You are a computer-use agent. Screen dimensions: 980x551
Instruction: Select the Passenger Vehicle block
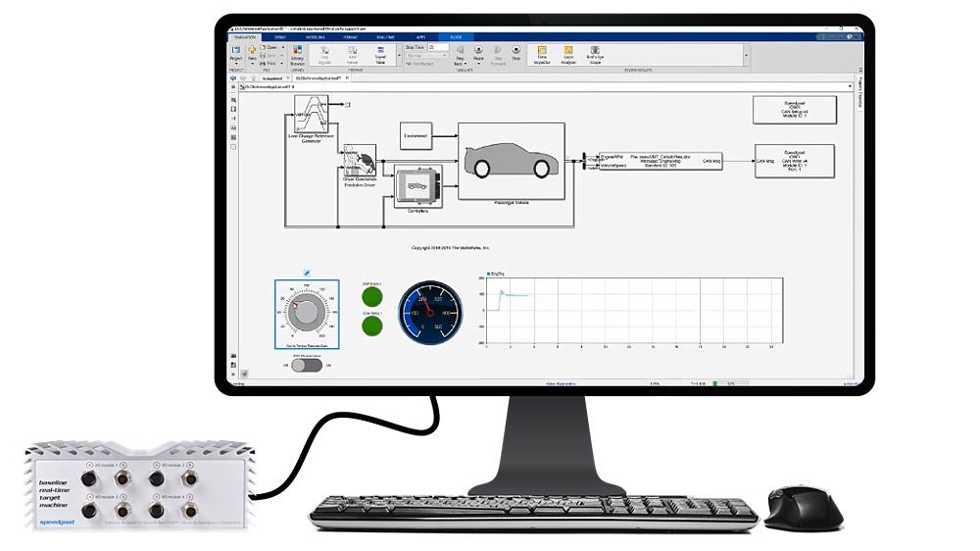click(509, 160)
